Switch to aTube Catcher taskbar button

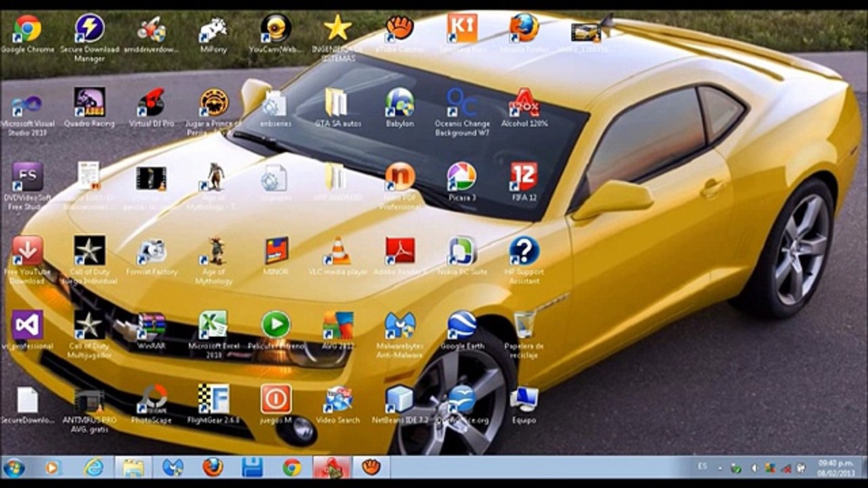tap(371, 467)
